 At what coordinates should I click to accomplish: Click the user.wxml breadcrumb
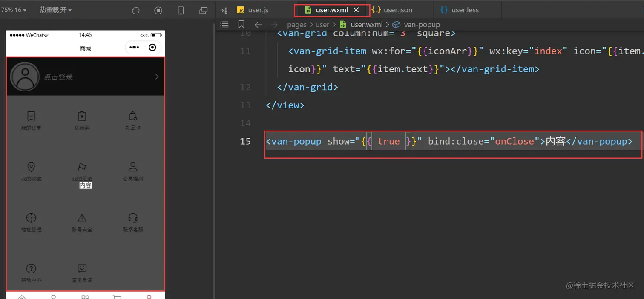click(x=361, y=25)
